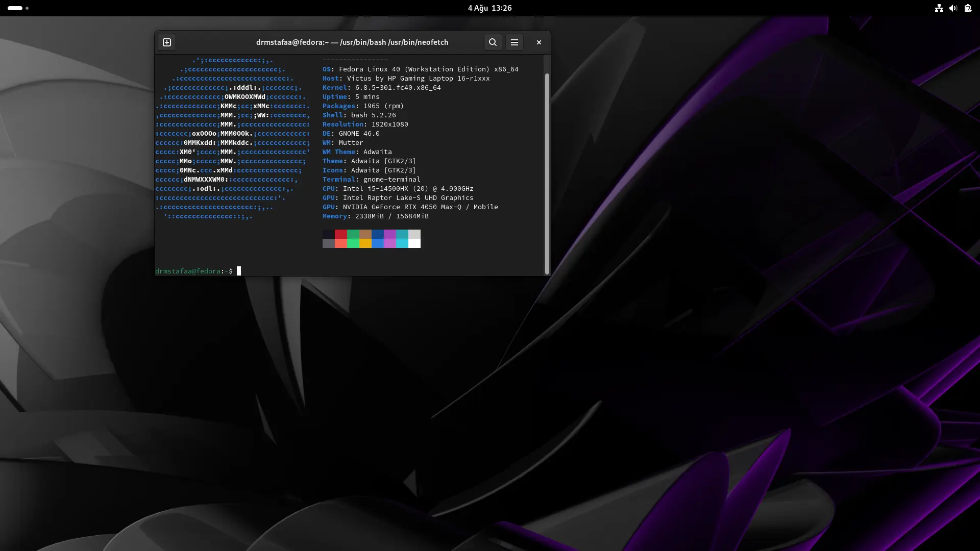Open the clock and calendar menu
Viewport: 980px width, 551px height.
tap(489, 8)
